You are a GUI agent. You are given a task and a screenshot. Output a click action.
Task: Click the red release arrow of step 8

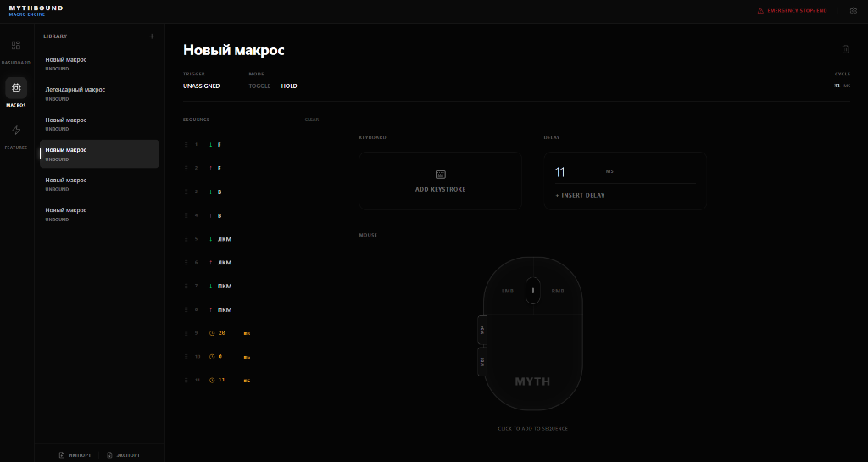click(x=211, y=310)
